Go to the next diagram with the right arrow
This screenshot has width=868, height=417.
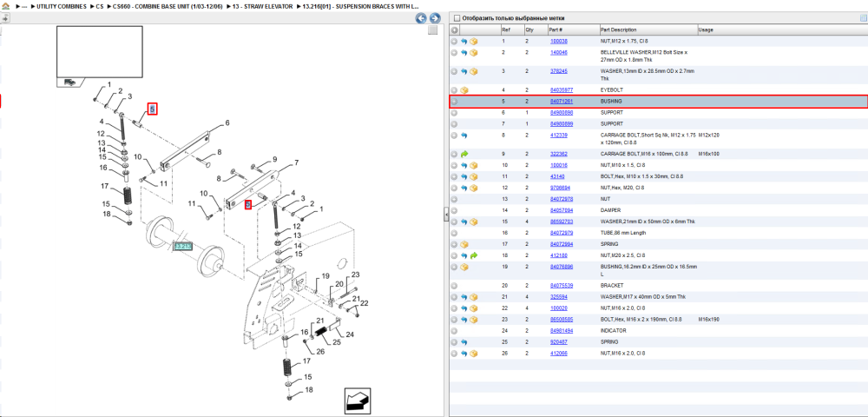[x=435, y=18]
